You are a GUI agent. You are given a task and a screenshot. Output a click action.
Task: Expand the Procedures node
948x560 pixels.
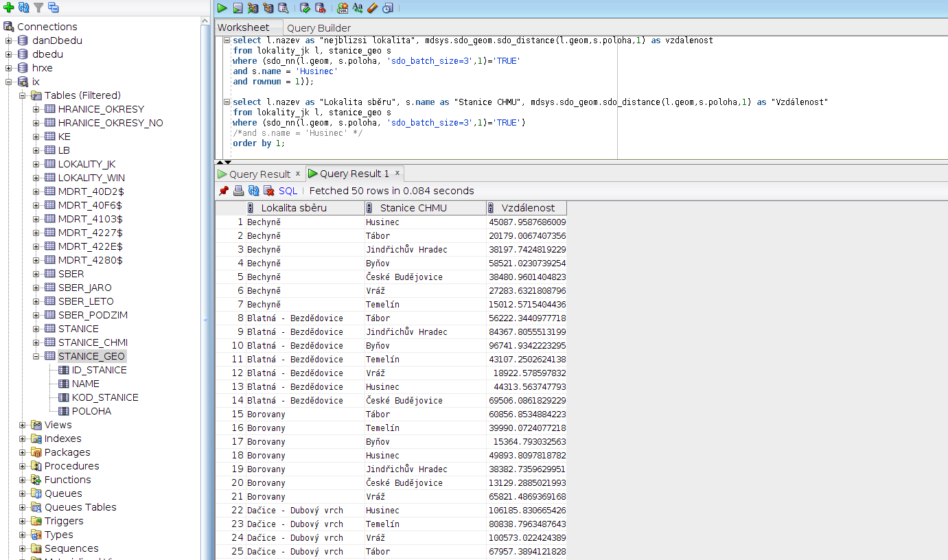tap(23, 466)
